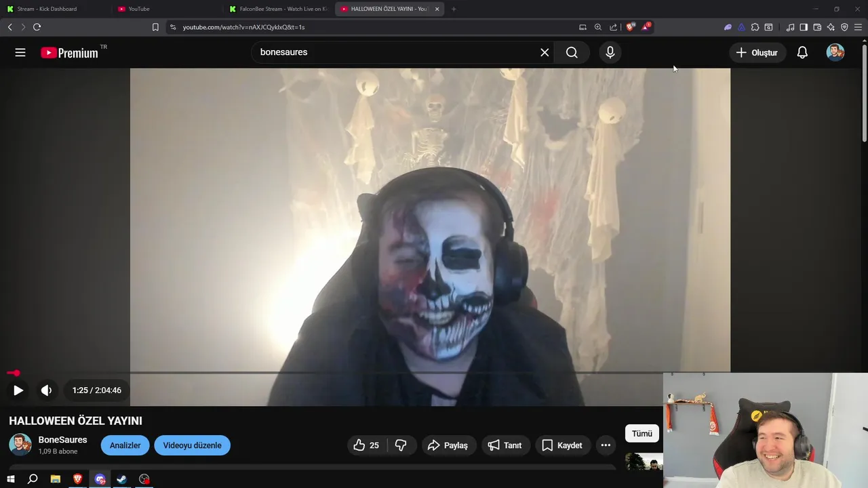Switch to the YouTube tab

(x=166, y=9)
